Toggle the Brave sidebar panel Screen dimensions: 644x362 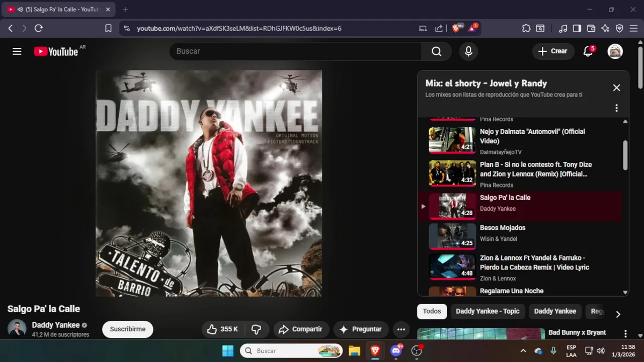coord(577,29)
